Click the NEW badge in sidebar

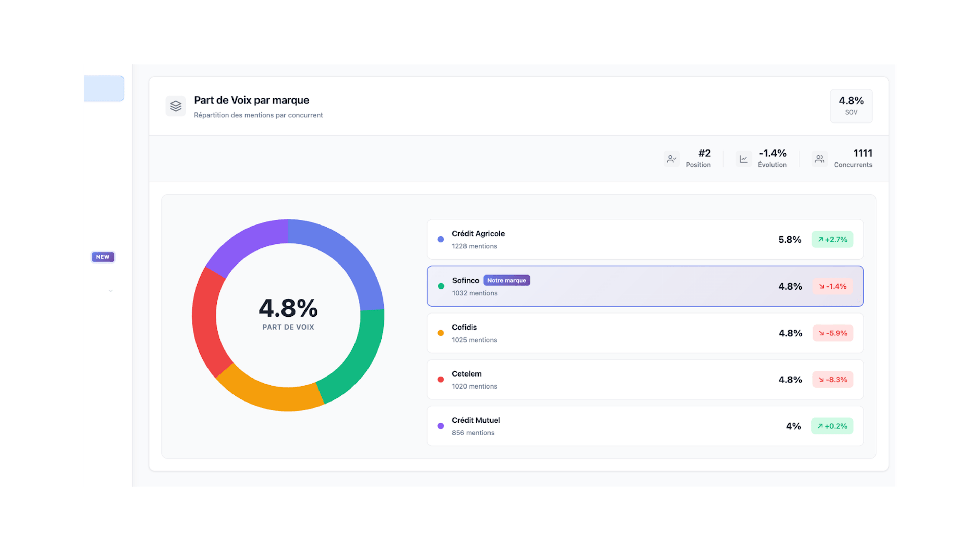click(103, 257)
